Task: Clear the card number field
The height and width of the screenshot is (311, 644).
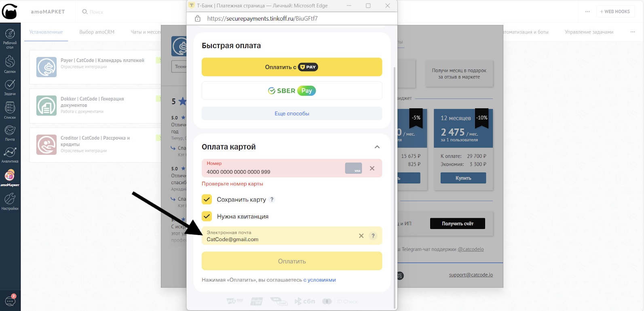Action: tap(372, 168)
